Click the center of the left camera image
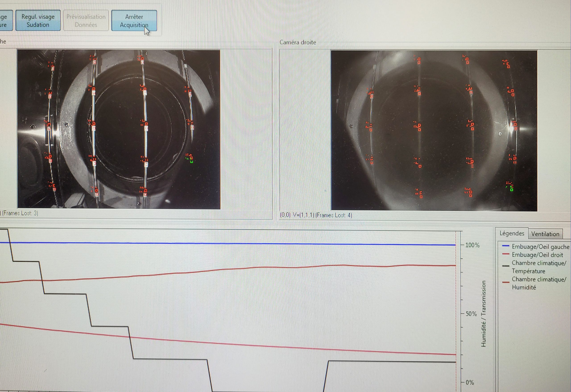The image size is (571, 392). click(x=119, y=129)
